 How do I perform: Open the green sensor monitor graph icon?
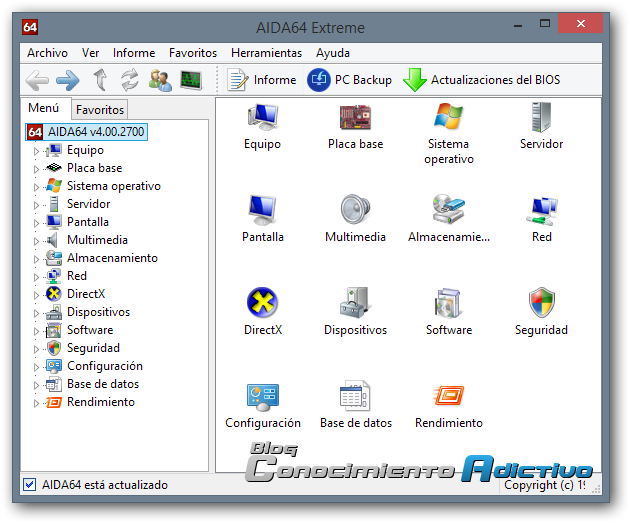[191, 80]
